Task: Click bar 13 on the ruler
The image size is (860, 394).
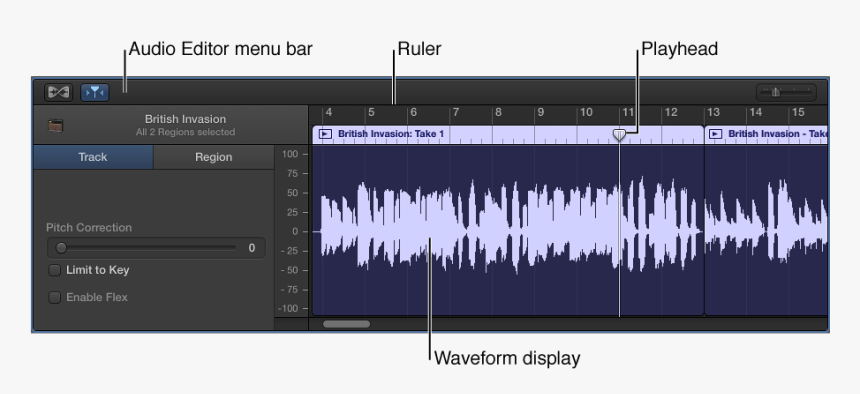Action: coord(713,112)
